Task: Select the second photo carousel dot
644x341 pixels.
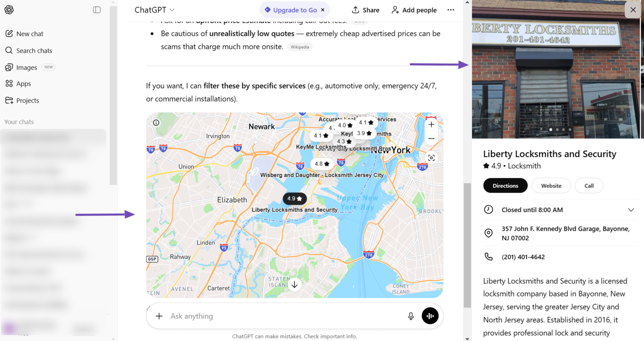Action: pos(557,130)
